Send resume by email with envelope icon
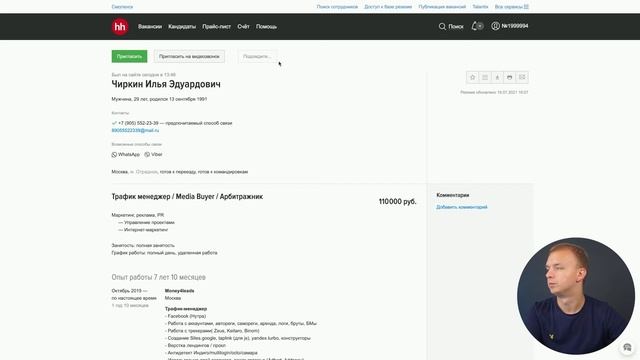This screenshot has width=640, height=360. click(522, 77)
